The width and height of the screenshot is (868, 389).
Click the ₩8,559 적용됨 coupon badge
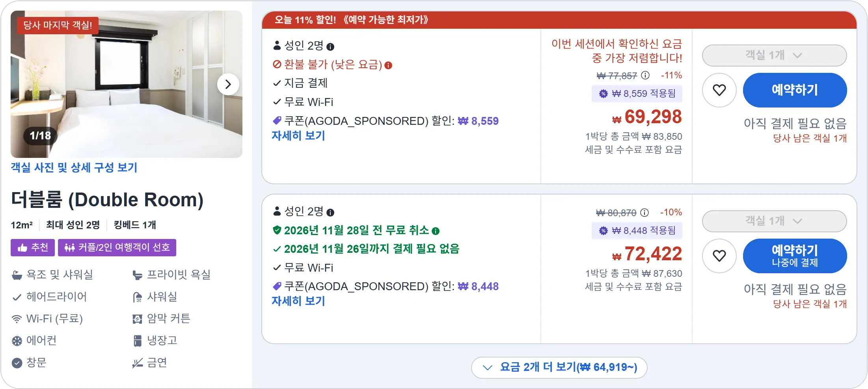pyautogui.click(x=637, y=94)
